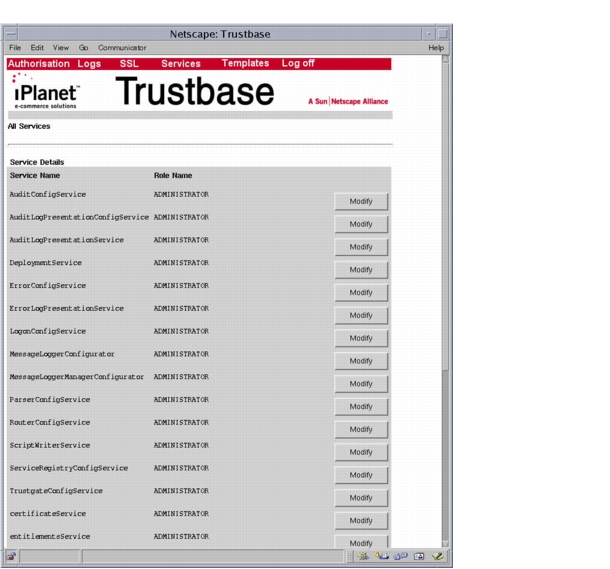Modify MessageLoggerManagerConfigurator row
610x569 pixels.
click(361, 384)
